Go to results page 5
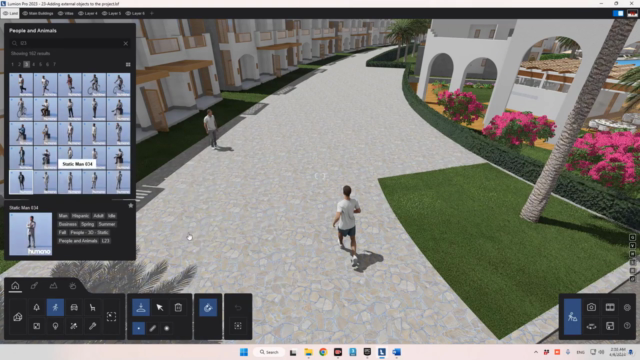This screenshot has height=360, width=640. point(40,64)
